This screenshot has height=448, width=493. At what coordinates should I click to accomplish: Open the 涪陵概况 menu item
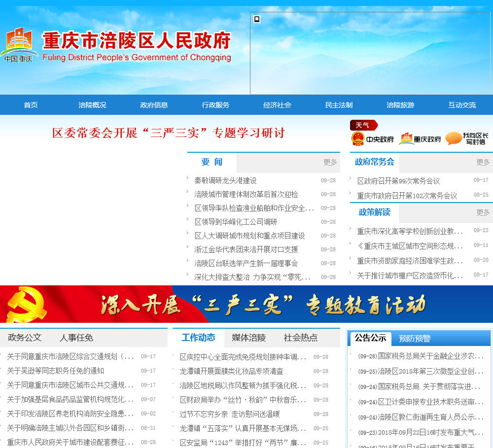tap(92, 105)
